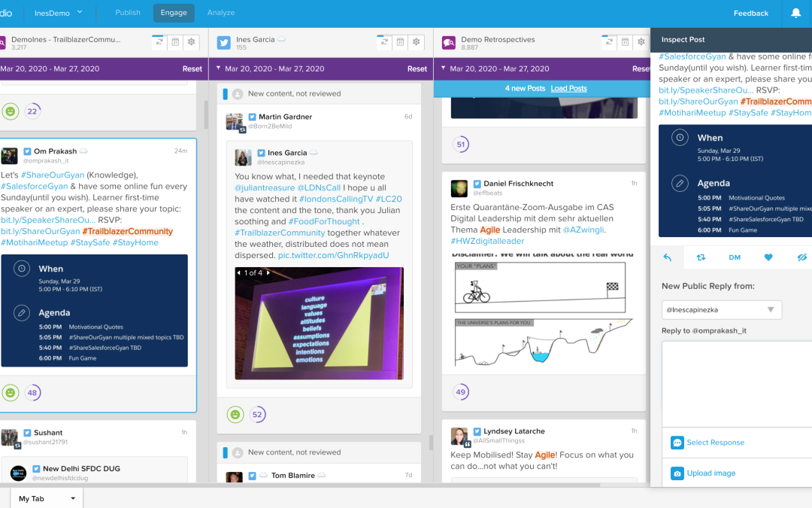This screenshot has height=508, width=812.
Task: Open the Engage tab
Action: (x=174, y=13)
